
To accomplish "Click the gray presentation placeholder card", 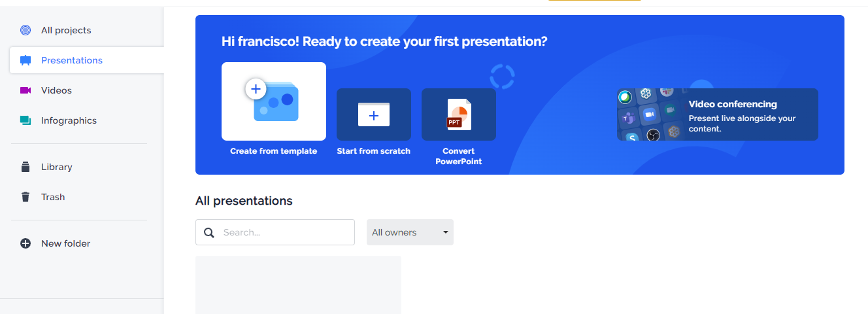I will [x=298, y=285].
